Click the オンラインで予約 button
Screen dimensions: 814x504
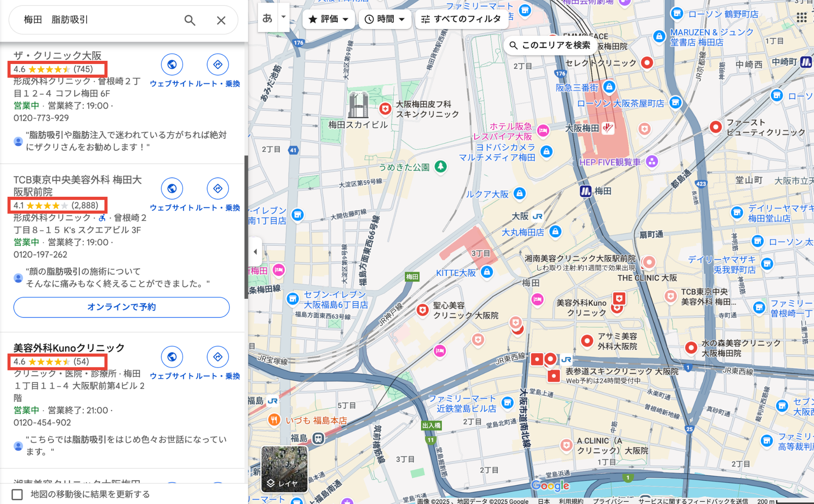click(x=122, y=307)
